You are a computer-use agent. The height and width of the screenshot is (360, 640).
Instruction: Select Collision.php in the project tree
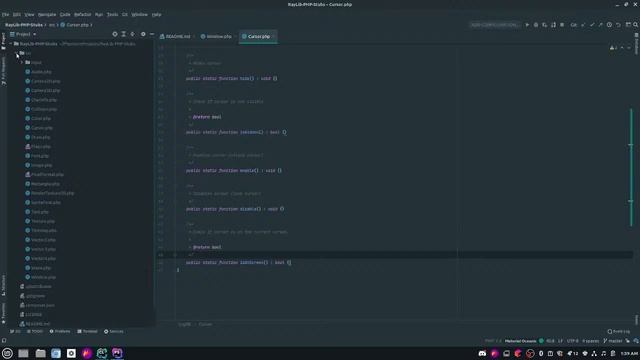[41, 109]
